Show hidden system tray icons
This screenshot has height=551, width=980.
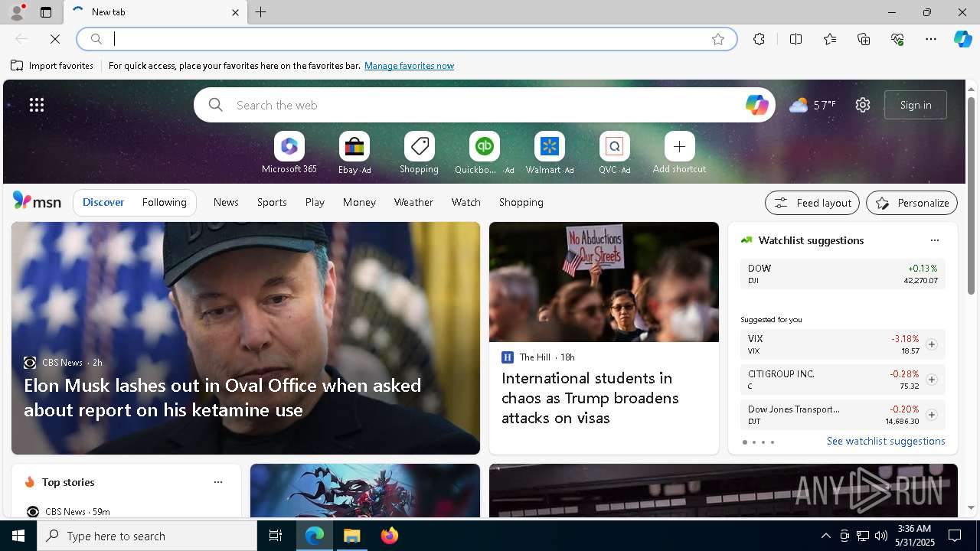pos(825,536)
